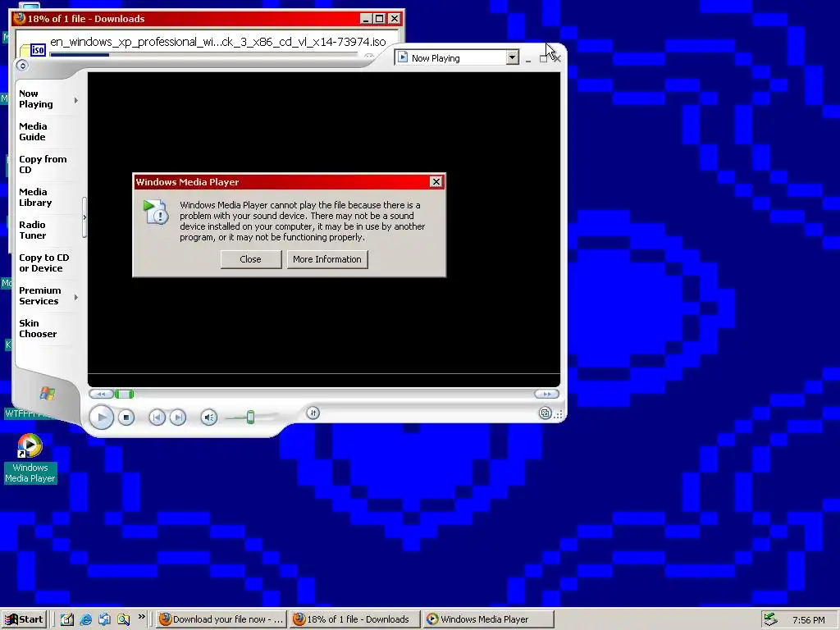Click the Stop playback button

(x=126, y=418)
